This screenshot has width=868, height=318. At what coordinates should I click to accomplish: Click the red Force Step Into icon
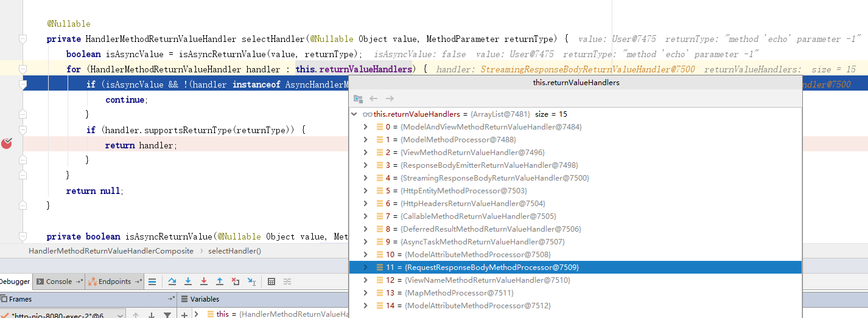pos(204,282)
